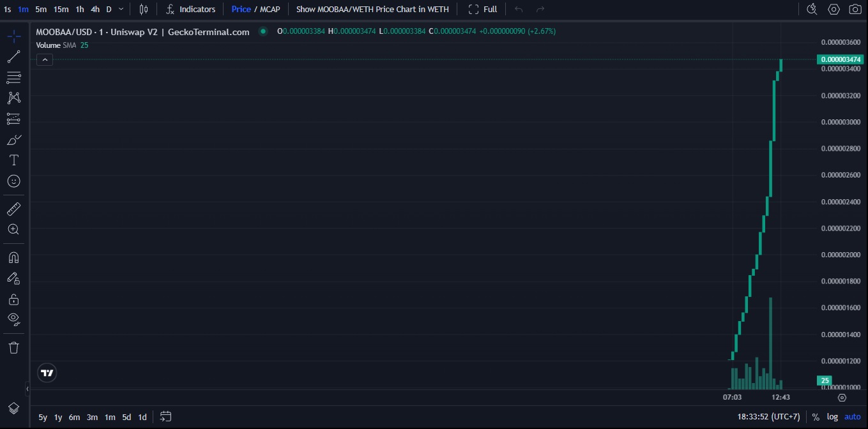Image resolution: width=868 pixels, height=429 pixels.
Task: Click the MOOBAA/USD symbol title
Action: tap(142, 32)
